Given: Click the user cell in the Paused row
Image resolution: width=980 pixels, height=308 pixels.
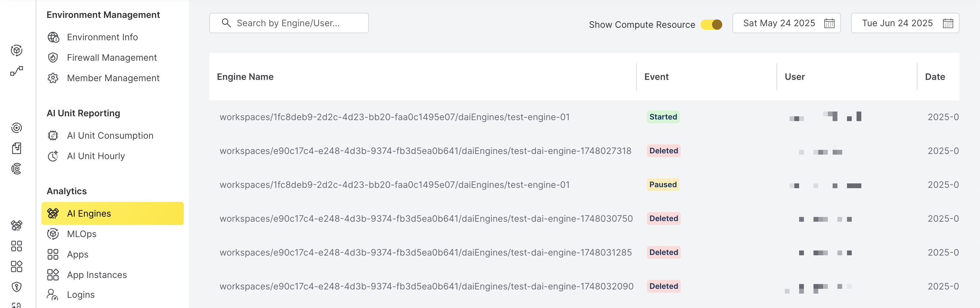Looking at the screenshot, I should tap(825, 186).
